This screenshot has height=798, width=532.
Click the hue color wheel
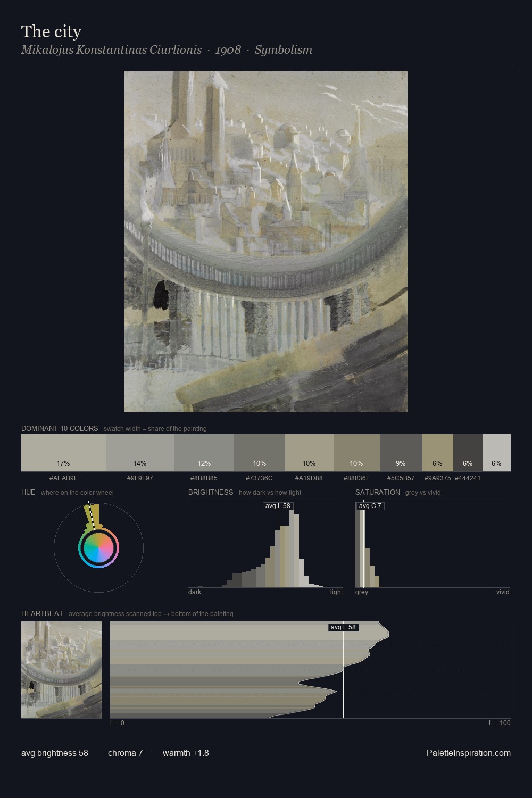point(98,547)
